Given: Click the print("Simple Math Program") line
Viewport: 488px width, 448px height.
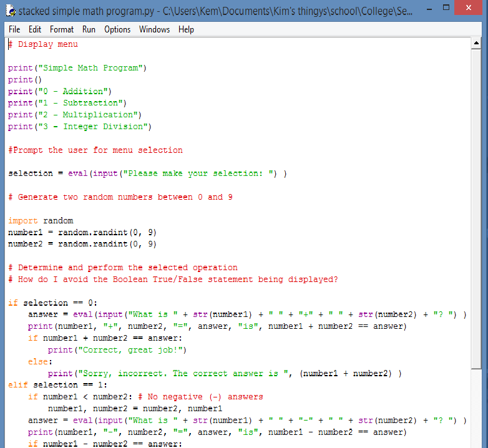Looking at the screenshot, I should (x=77, y=68).
